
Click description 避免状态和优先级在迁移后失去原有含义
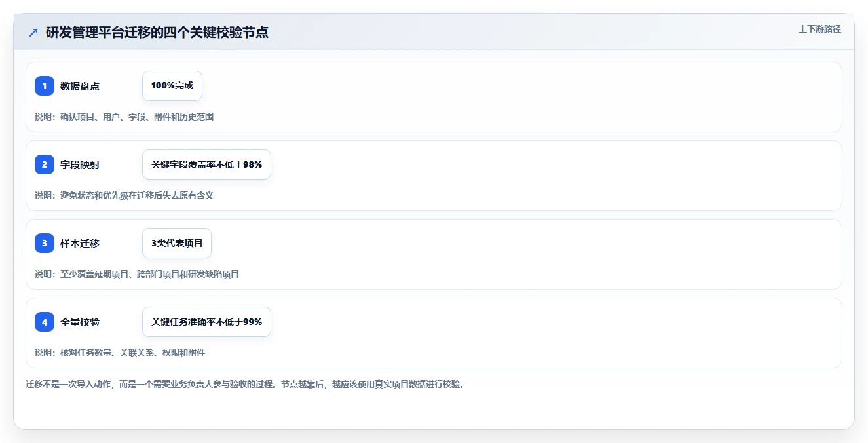coord(137,195)
